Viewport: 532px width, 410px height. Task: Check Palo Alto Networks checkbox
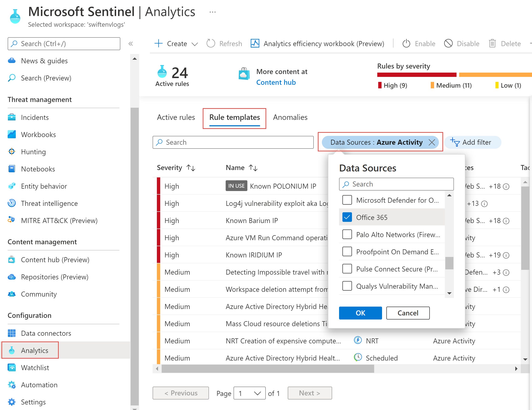[347, 234]
